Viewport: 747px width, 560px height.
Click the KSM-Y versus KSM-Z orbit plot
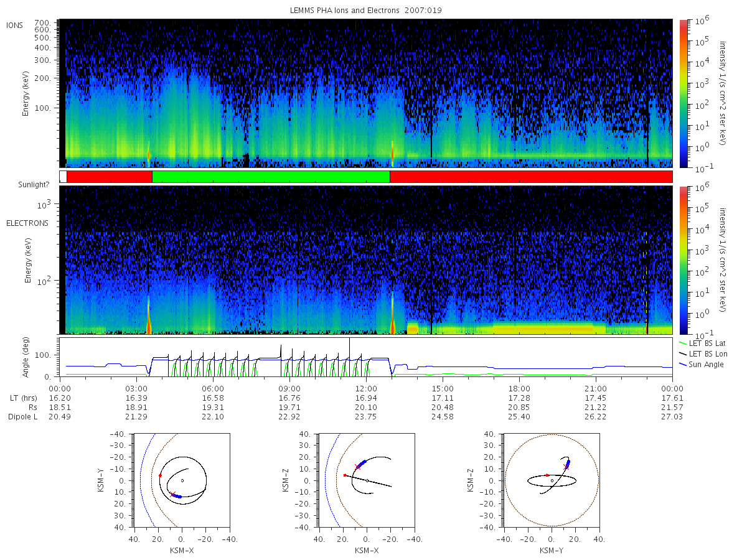pyautogui.click(x=552, y=480)
